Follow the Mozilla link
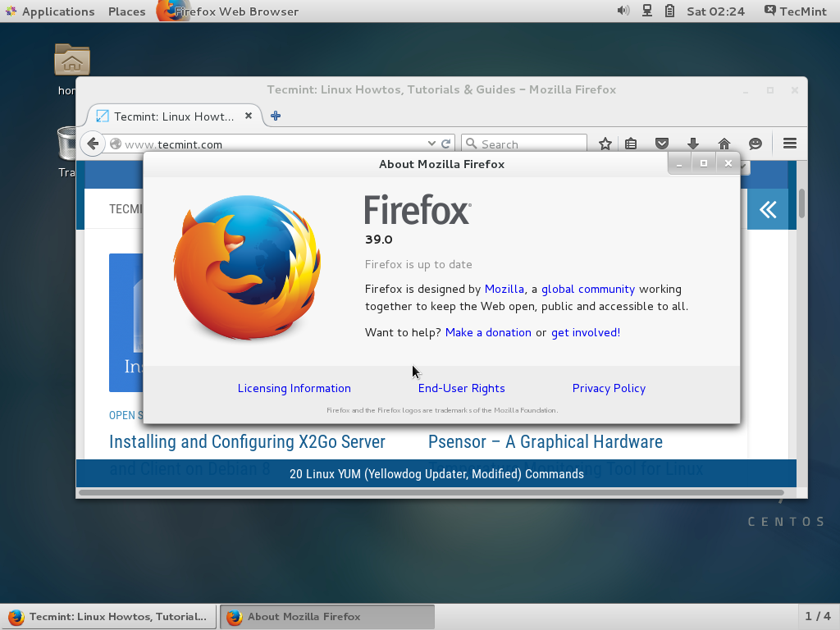The height and width of the screenshot is (630, 840). [504, 289]
